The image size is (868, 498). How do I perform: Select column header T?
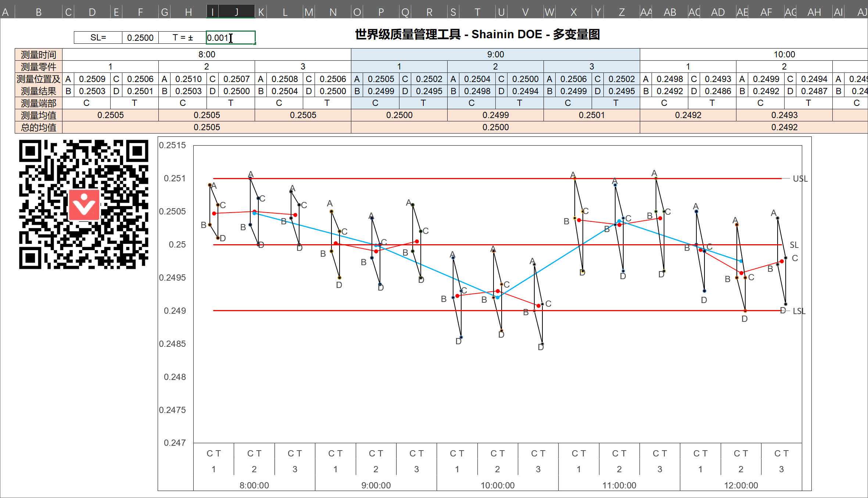(x=477, y=12)
